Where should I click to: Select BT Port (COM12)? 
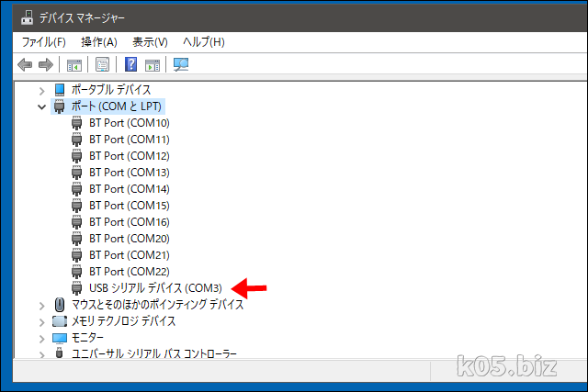130,156
